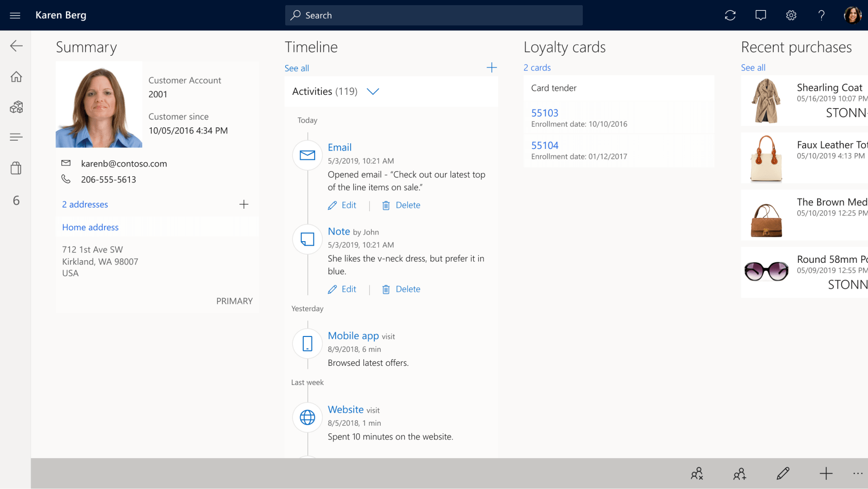Expand the Activities dropdown chevron
868x489 pixels.
point(373,92)
